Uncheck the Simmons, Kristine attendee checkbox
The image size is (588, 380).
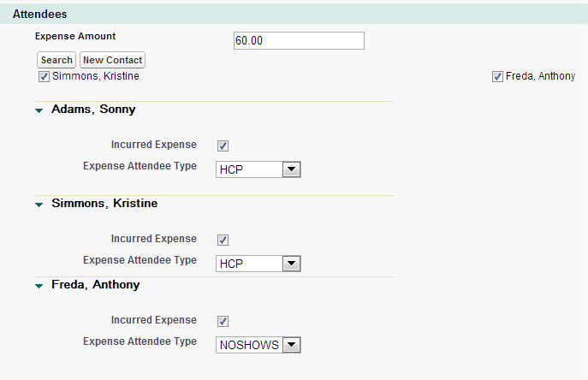(44, 77)
